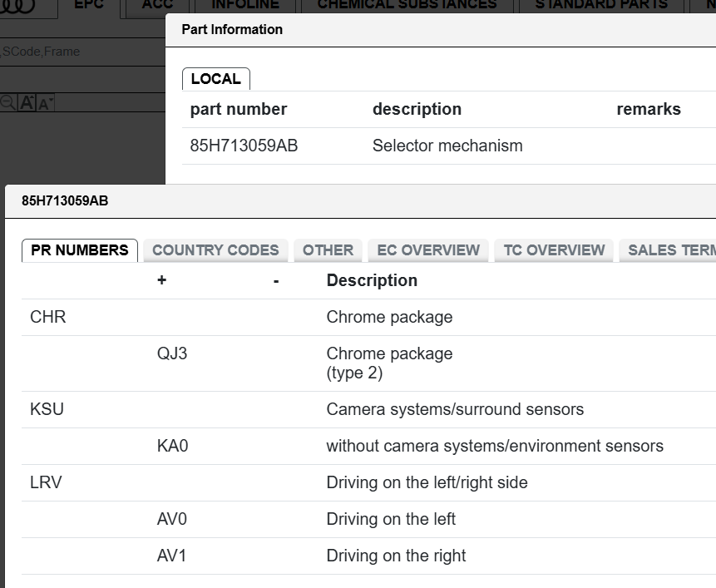Open the SALES TERM tab
716x588 pixels.
point(668,250)
